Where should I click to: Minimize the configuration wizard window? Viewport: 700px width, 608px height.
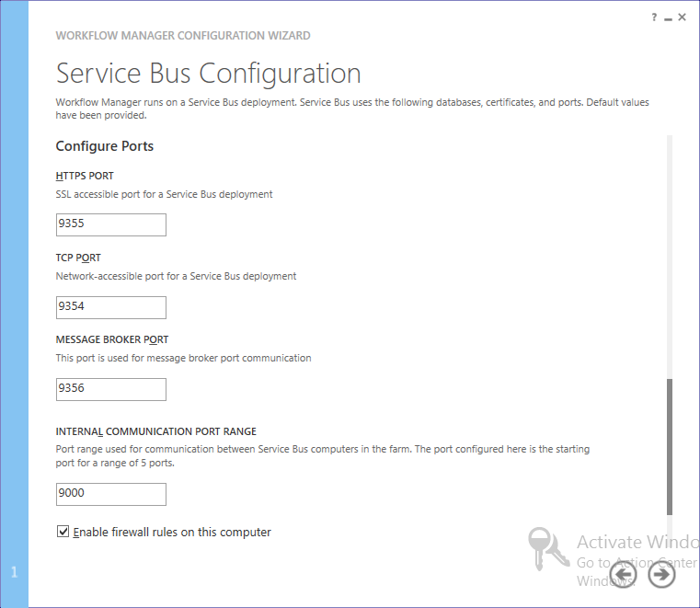click(668, 17)
